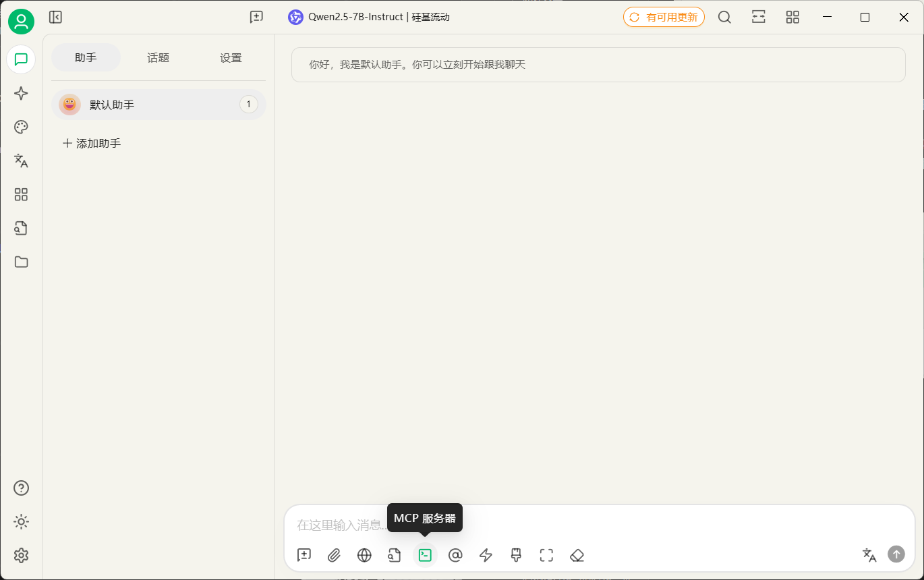The image size is (924, 580).
Task: Open settings gear icon in sidebar
Action: pyautogui.click(x=21, y=555)
